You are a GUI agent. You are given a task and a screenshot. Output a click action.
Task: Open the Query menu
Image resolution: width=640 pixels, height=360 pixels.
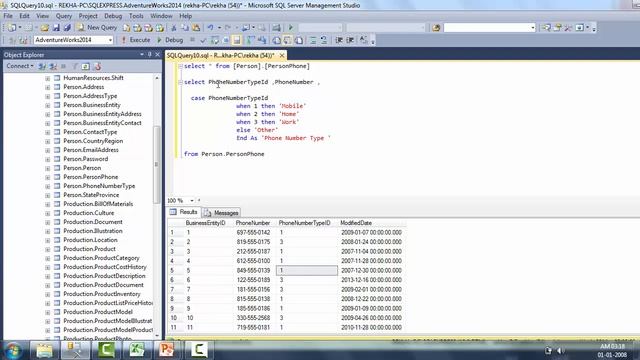pos(64,16)
